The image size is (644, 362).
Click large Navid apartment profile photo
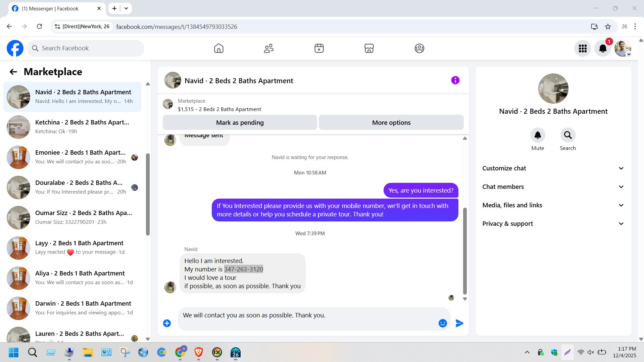pos(553,89)
